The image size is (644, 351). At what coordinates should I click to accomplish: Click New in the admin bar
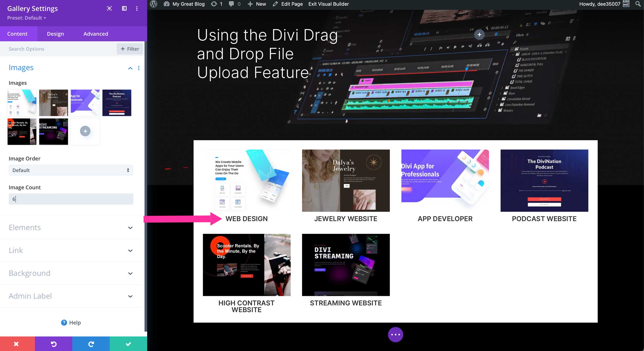pos(257,4)
